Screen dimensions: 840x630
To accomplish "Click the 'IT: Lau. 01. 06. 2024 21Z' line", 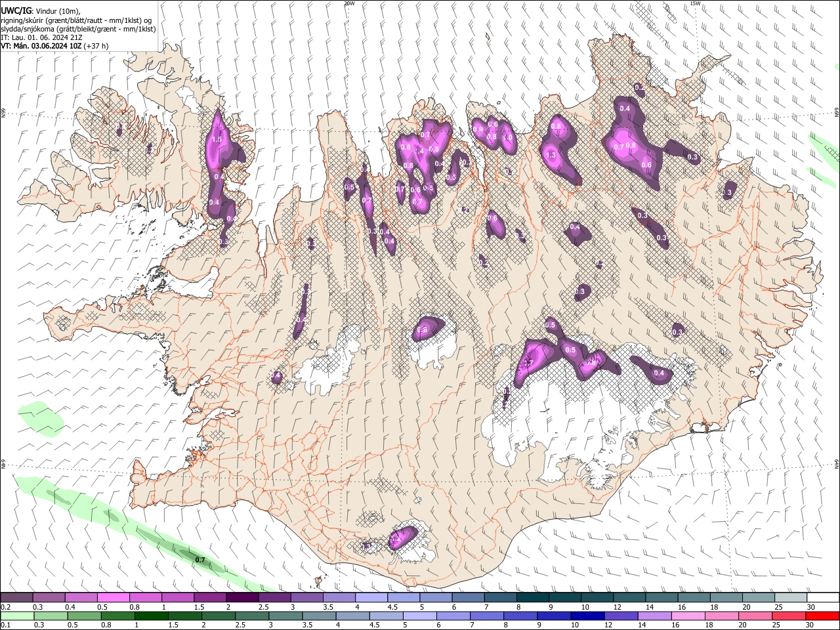I will (40, 37).
